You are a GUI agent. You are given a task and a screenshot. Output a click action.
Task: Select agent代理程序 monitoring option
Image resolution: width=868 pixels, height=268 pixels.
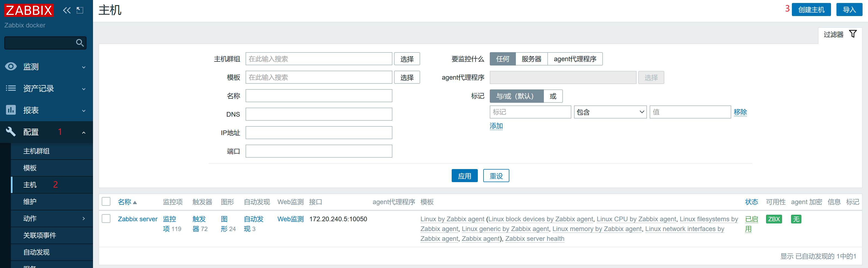575,59
